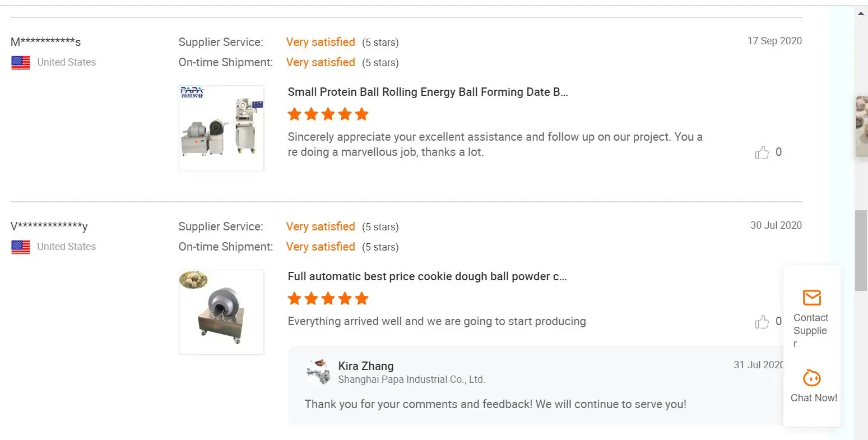Click Shanghai Papa Industrial Co., Ltd. text
The height and width of the screenshot is (440, 868).
coord(411,379)
